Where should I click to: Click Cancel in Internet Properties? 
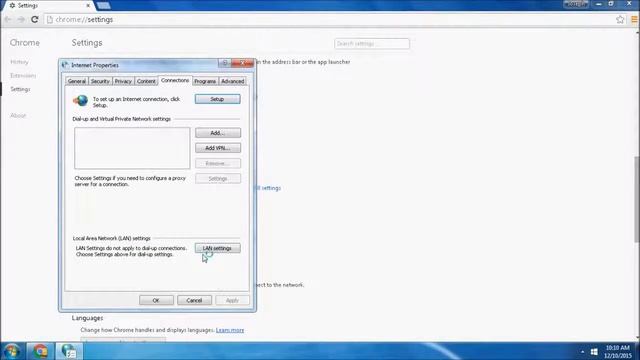(x=194, y=300)
